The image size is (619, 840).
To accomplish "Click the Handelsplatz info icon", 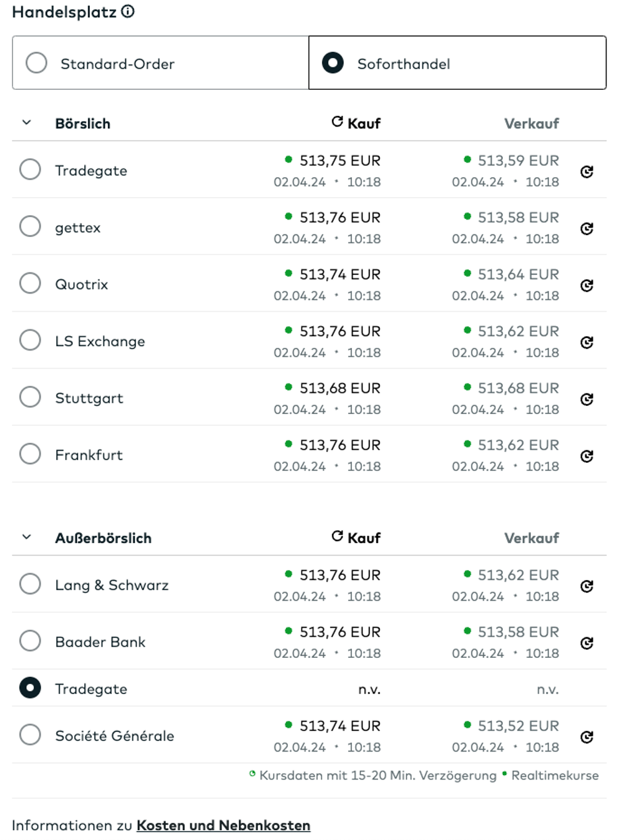I will coord(128,11).
